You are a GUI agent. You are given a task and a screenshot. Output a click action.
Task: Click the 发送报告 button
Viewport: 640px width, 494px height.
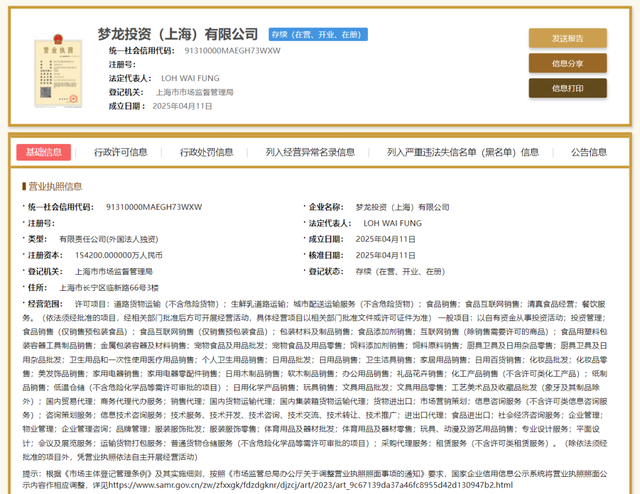pyautogui.click(x=568, y=38)
